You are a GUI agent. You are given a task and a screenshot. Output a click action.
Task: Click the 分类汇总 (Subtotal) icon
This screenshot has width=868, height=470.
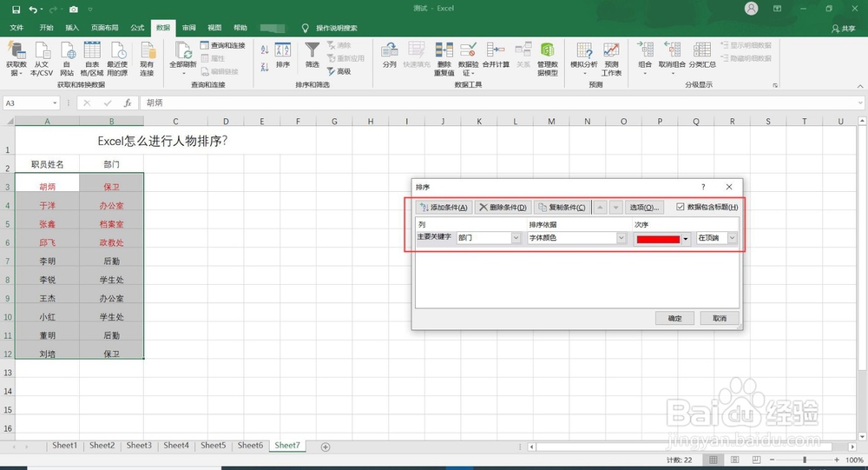702,51
